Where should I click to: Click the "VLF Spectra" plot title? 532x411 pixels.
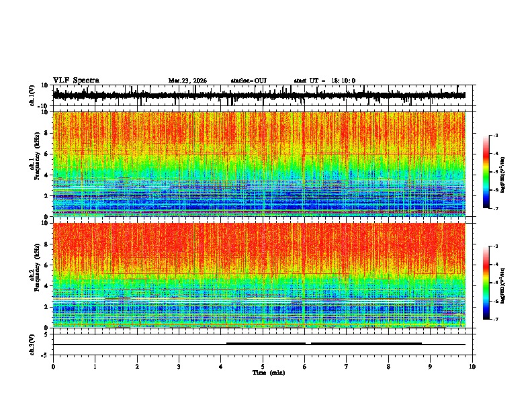point(76,81)
